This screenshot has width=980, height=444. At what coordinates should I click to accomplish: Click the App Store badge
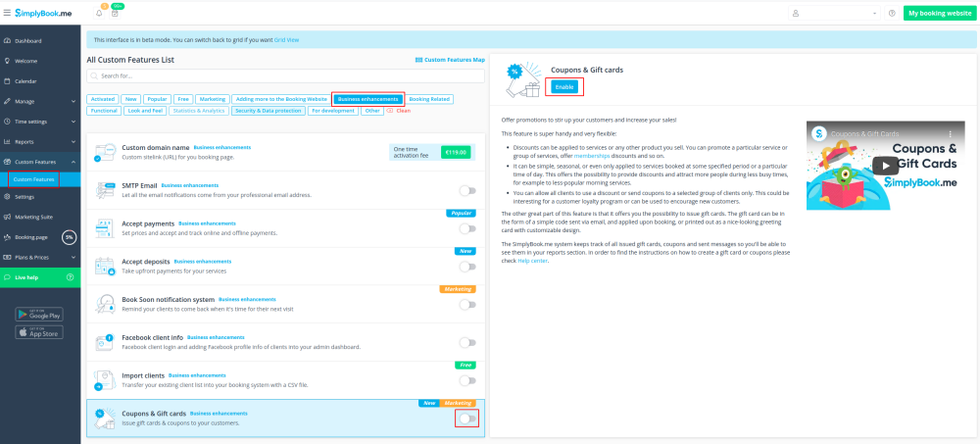[39, 332]
